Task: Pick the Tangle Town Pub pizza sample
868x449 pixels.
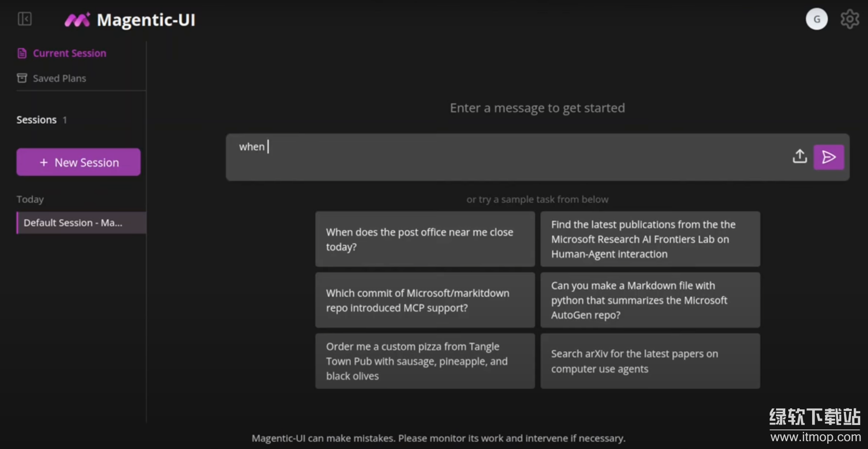Action: click(x=424, y=361)
